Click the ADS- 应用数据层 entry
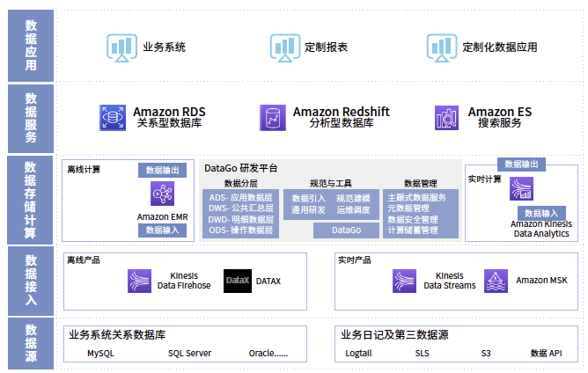 click(240, 197)
